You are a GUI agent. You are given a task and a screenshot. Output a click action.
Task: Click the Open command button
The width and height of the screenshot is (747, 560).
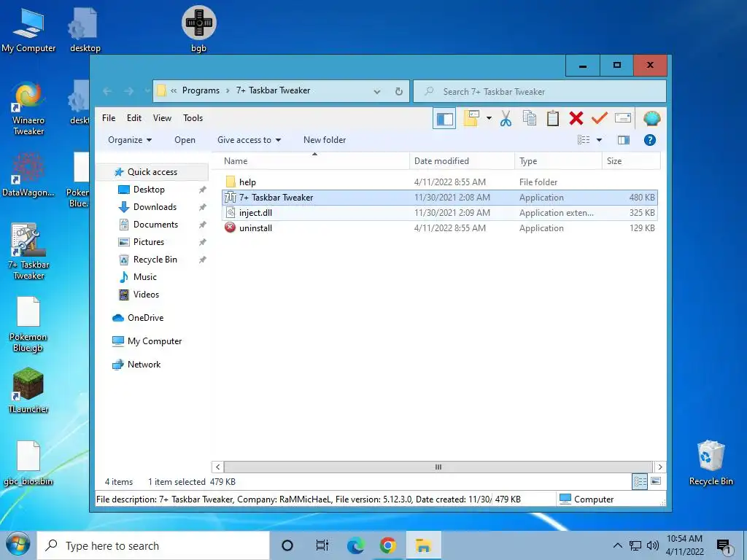tap(185, 140)
